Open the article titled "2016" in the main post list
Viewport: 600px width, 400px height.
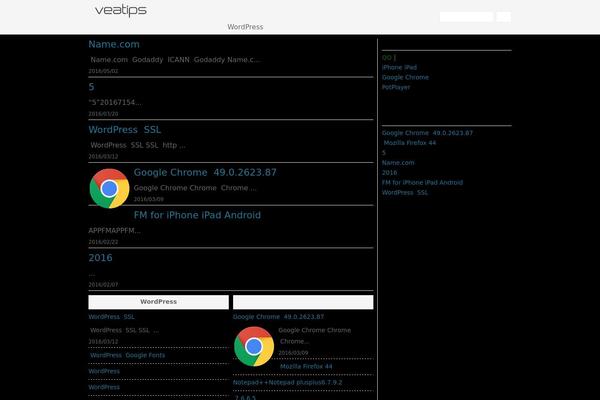(100, 258)
